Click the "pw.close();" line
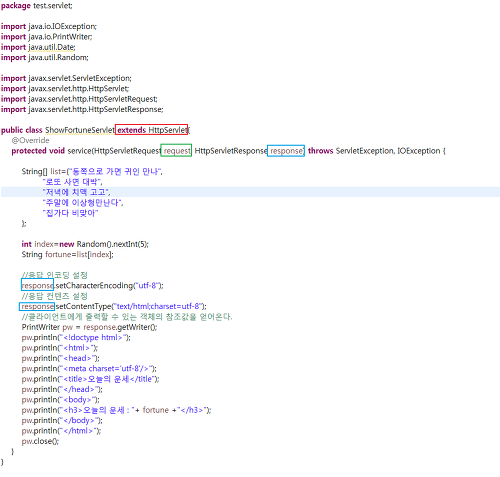 click(x=40, y=441)
